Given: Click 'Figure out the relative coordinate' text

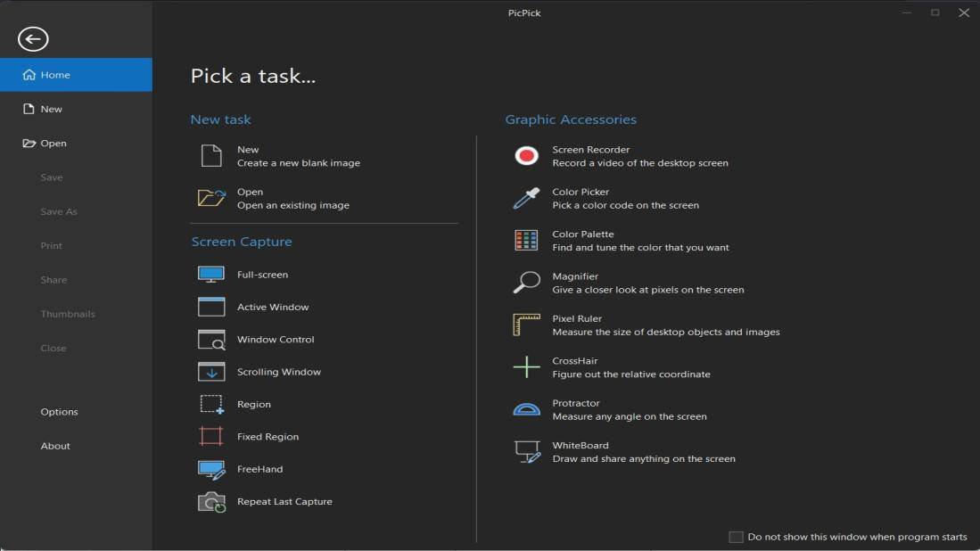Looking at the screenshot, I should 631,374.
